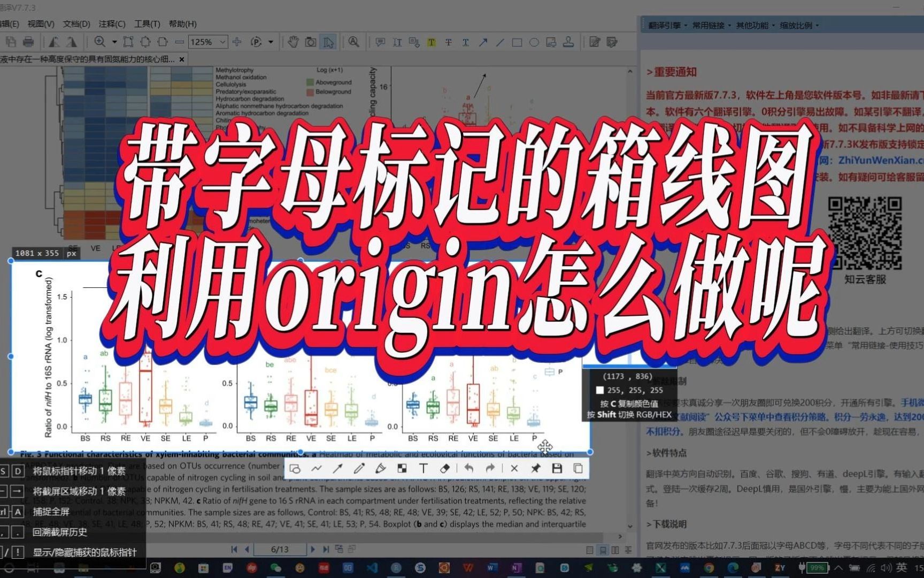Go to the previous page

[247, 549]
